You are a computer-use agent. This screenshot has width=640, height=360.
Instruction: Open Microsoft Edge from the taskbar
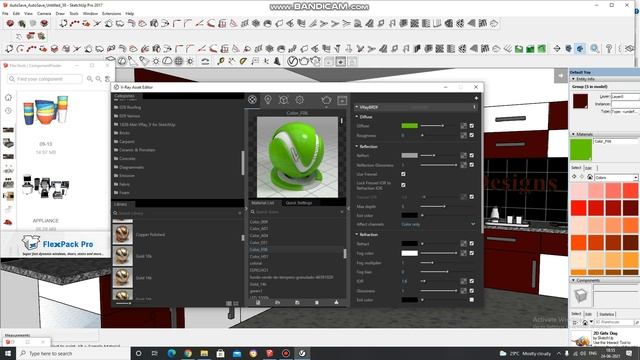click(x=171, y=353)
